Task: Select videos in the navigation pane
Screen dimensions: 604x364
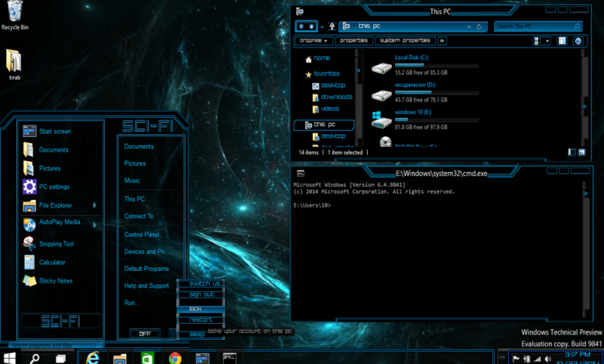Action: point(326,109)
